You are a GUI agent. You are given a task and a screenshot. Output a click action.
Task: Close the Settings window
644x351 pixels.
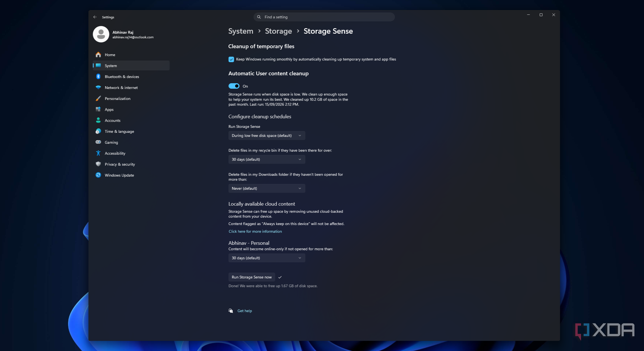(x=554, y=15)
